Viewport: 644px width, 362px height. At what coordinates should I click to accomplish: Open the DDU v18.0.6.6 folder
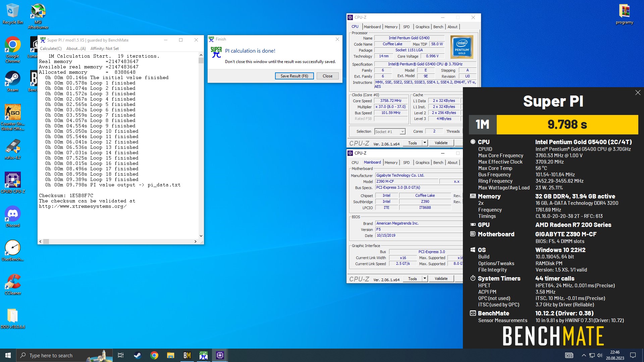[12, 318]
